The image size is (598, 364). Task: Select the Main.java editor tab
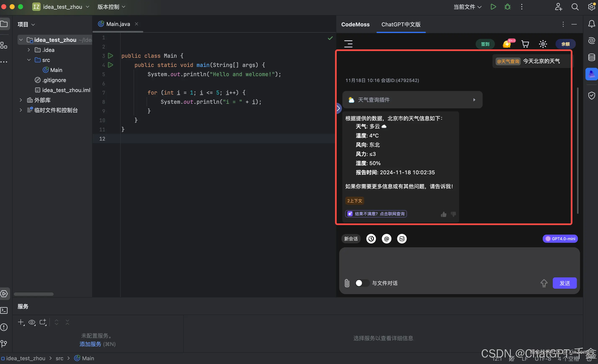[x=118, y=24]
